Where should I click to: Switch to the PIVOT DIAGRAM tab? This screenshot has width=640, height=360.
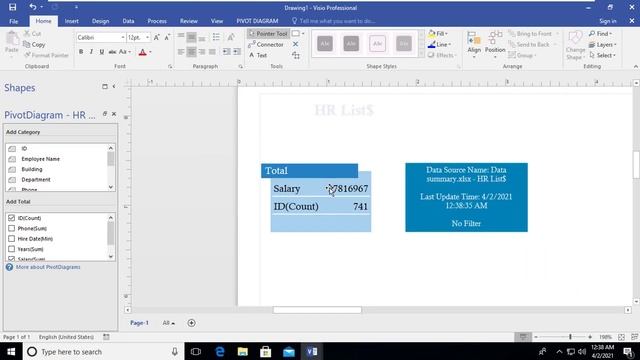coord(257,21)
